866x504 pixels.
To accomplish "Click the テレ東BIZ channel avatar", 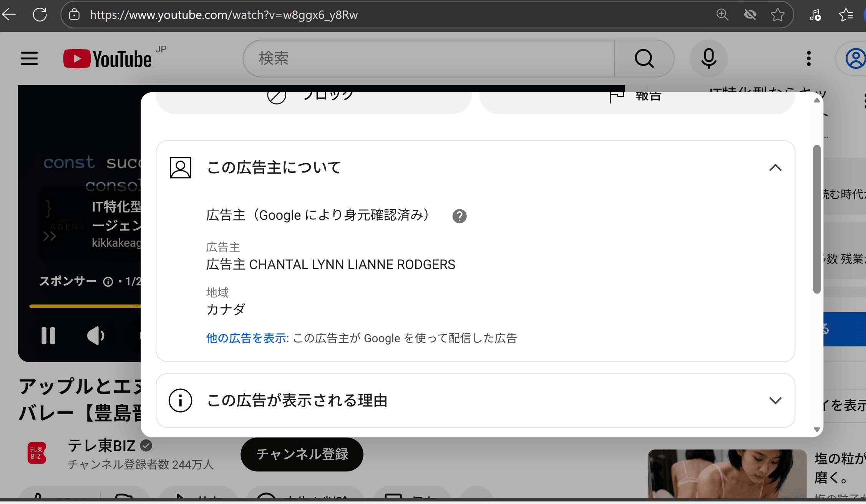I will (x=36, y=453).
